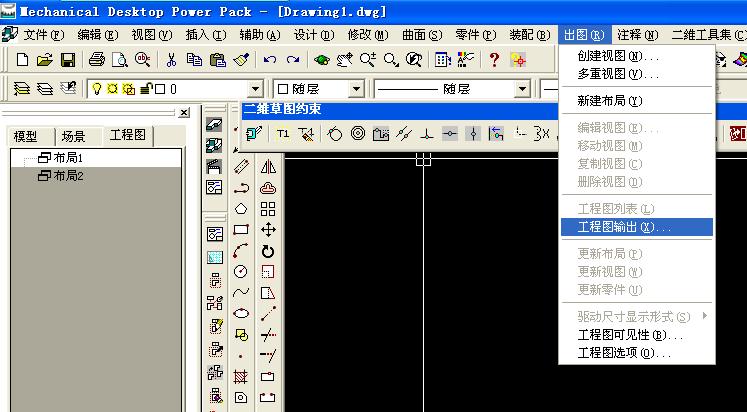Select the Rectangle drawing tool
Screen dimensions: 747x412
241,230
